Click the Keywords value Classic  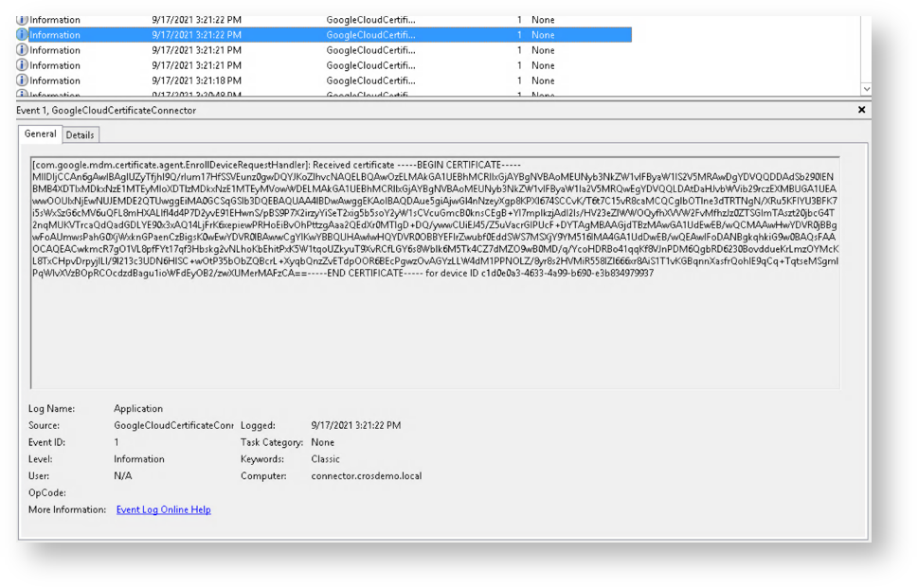325,459
